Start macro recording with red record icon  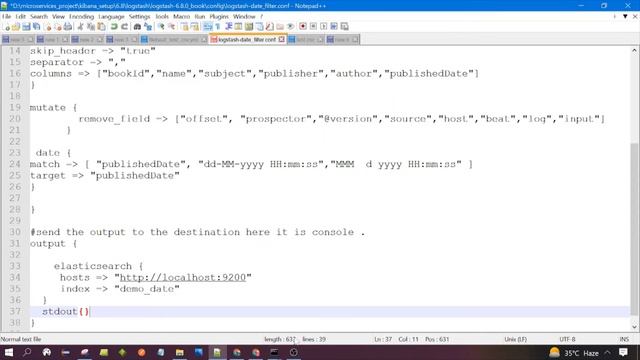303,27
